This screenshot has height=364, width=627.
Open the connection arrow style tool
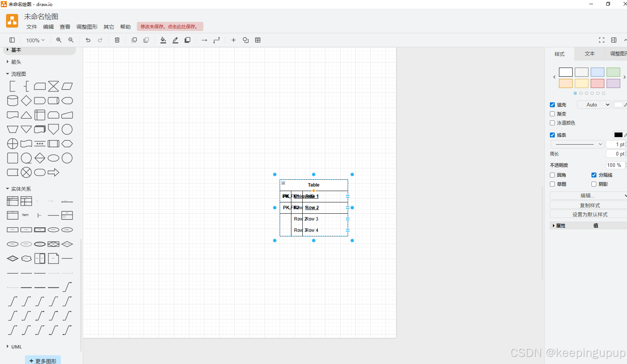point(204,40)
